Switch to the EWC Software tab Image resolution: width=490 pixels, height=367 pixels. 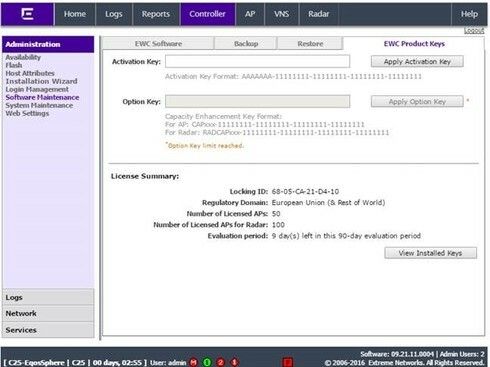158,44
